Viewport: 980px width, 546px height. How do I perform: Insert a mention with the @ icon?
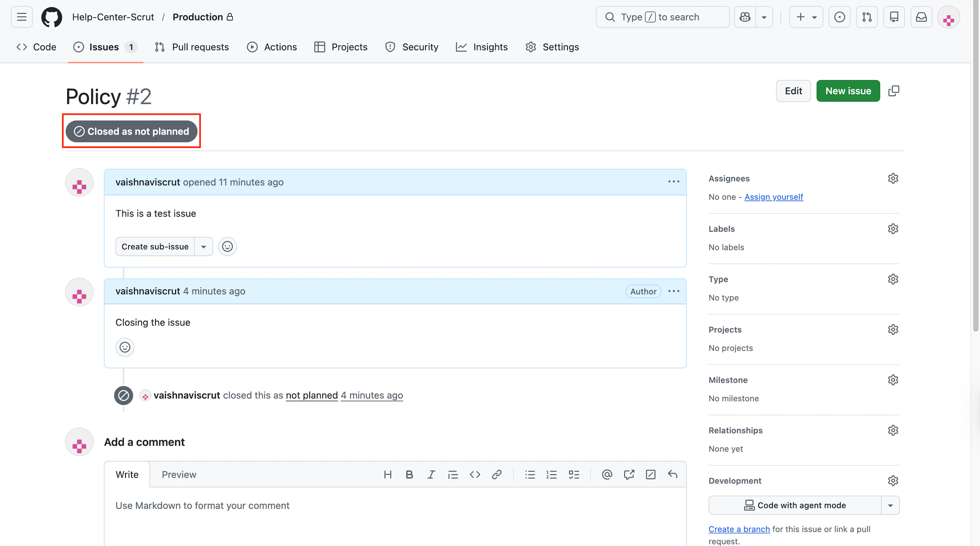[607, 475]
